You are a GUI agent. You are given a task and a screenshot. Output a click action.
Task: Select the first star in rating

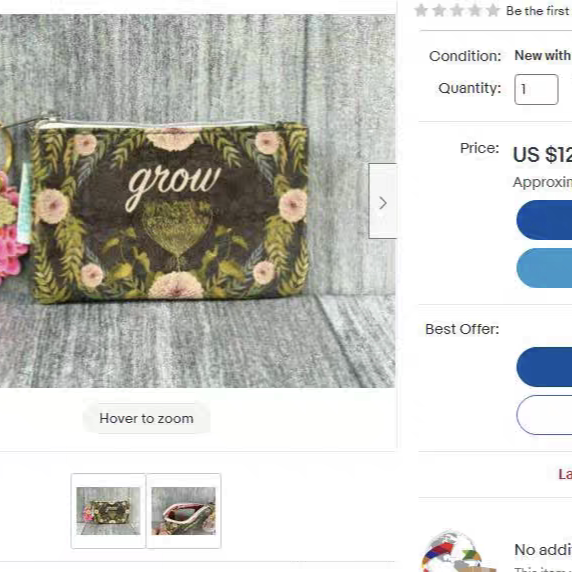point(421,11)
